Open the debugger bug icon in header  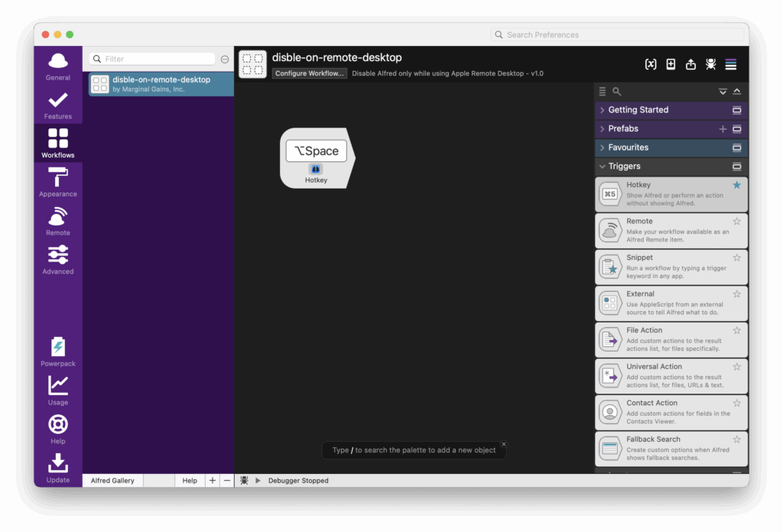[x=710, y=65]
